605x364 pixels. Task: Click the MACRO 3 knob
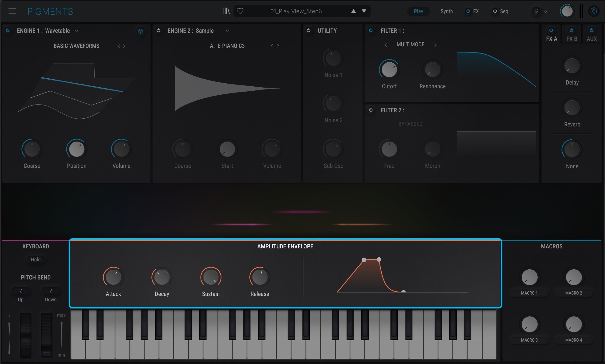(529, 324)
